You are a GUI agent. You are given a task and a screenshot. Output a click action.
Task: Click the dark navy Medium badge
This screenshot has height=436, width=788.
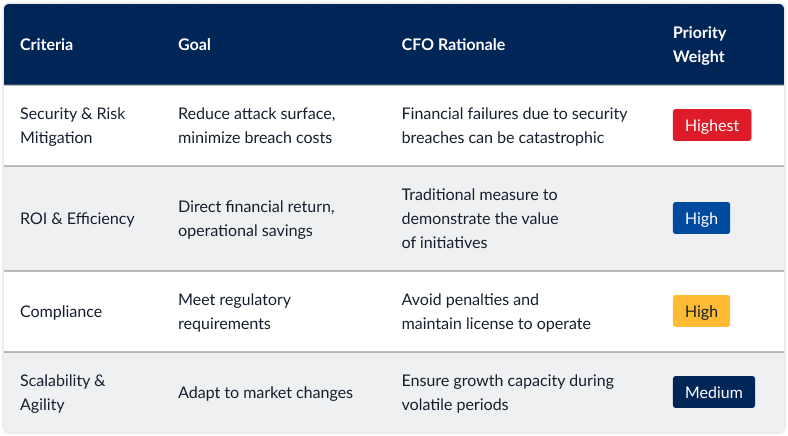point(713,392)
